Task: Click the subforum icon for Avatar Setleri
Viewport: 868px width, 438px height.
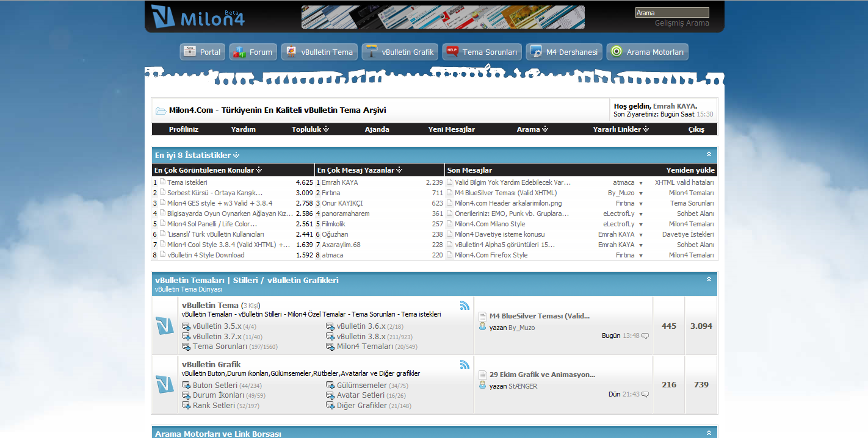Action: click(x=330, y=395)
